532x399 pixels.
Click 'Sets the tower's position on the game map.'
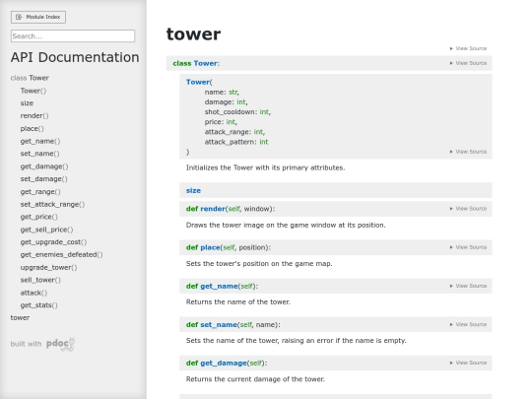259,264
